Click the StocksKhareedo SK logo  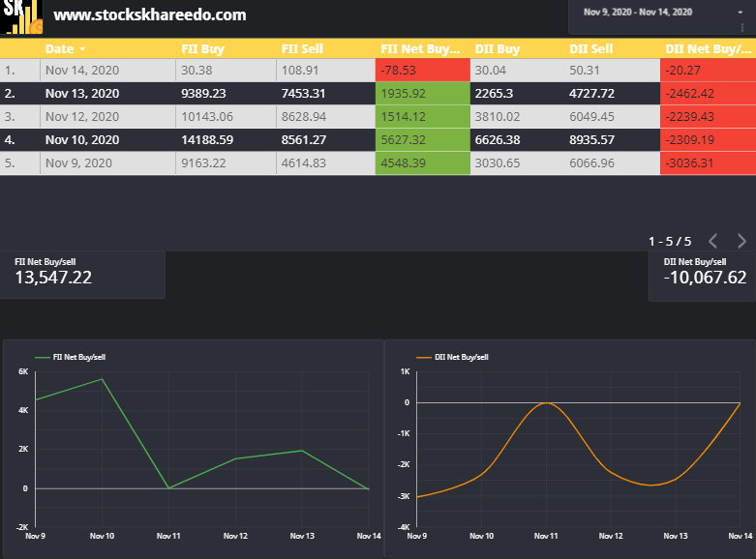coord(21,16)
